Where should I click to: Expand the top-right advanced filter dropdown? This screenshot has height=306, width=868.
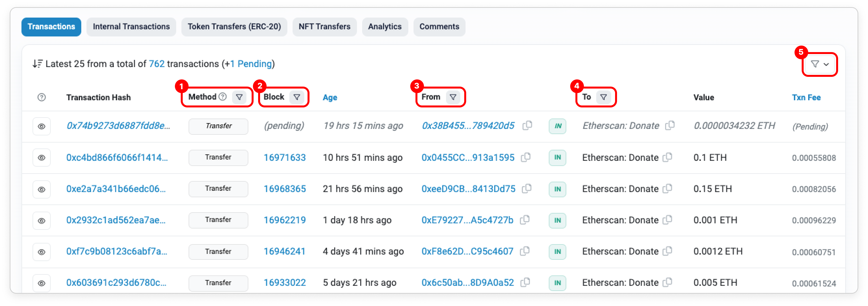click(819, 64)
